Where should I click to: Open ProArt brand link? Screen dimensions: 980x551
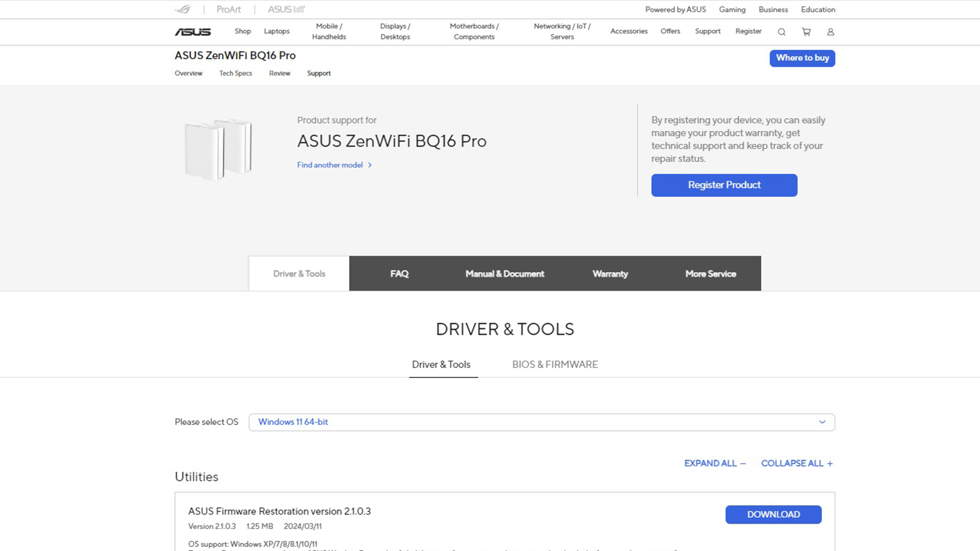pyautogui.click(x=229, y=9)
